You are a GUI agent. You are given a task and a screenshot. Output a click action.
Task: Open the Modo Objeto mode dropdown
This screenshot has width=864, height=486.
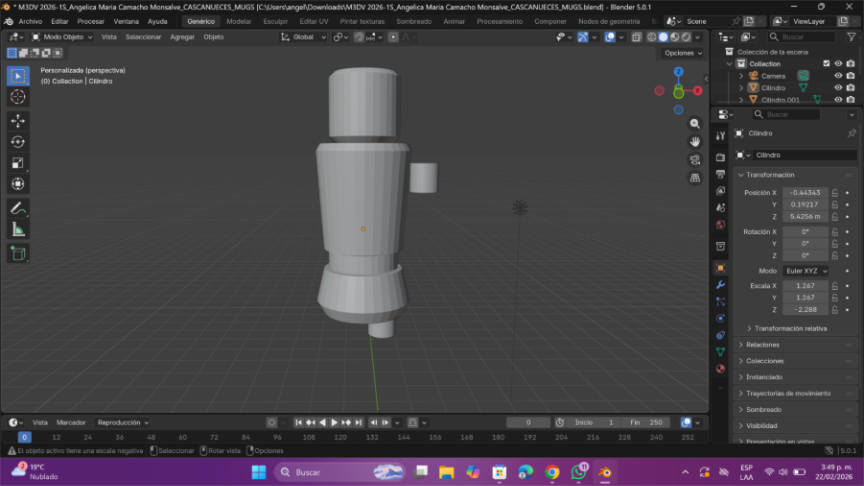tap(62, 37)
